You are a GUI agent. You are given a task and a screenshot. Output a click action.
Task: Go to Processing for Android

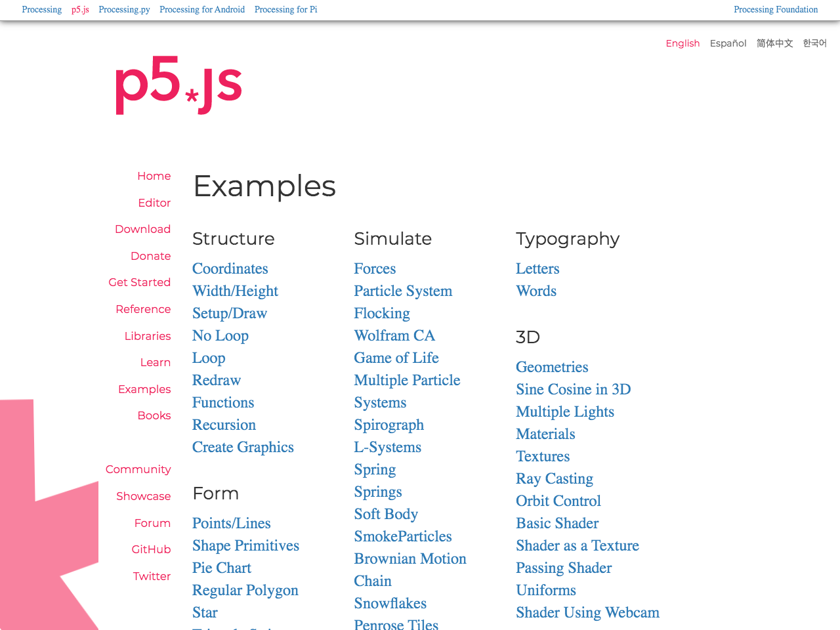pyautogui.click(x=202, y=10)
